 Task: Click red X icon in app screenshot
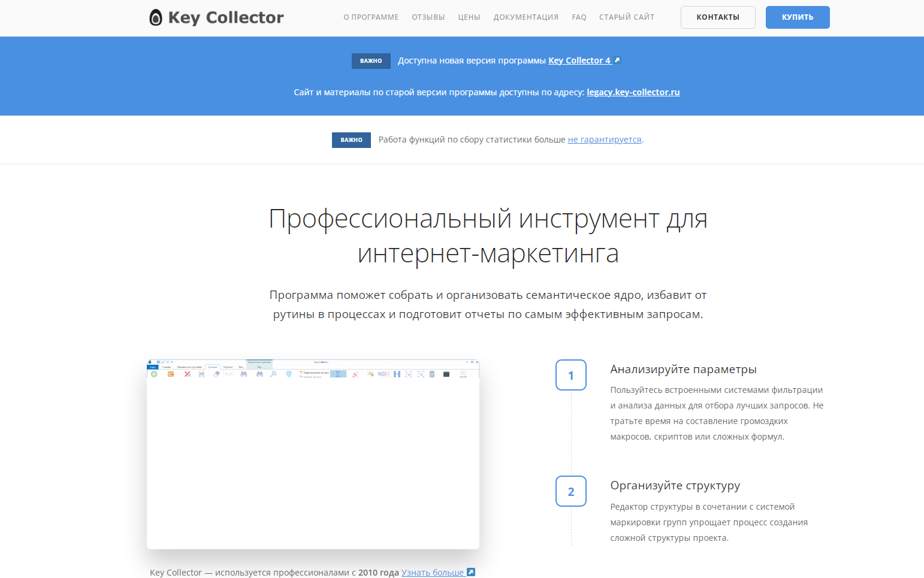pos(187,374)
